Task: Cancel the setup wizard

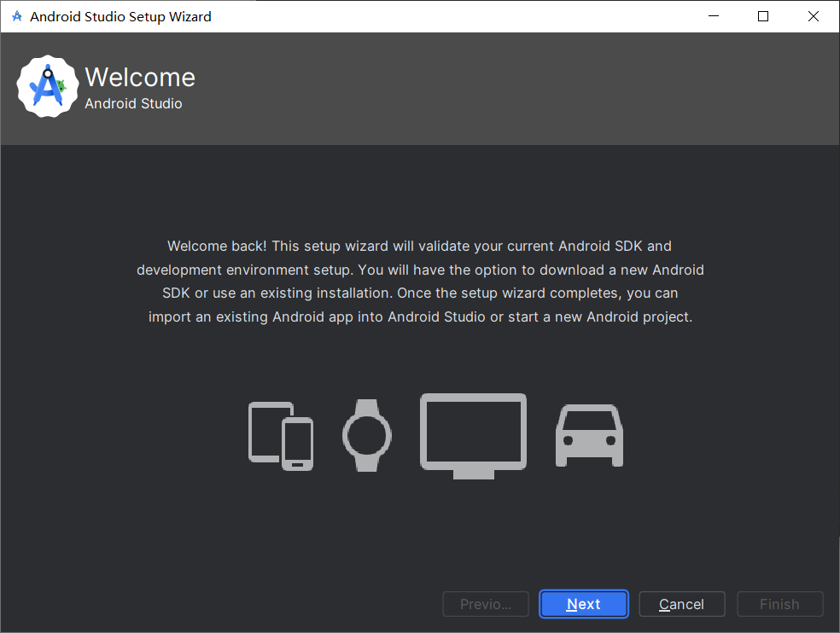Action: coord(681,603)
